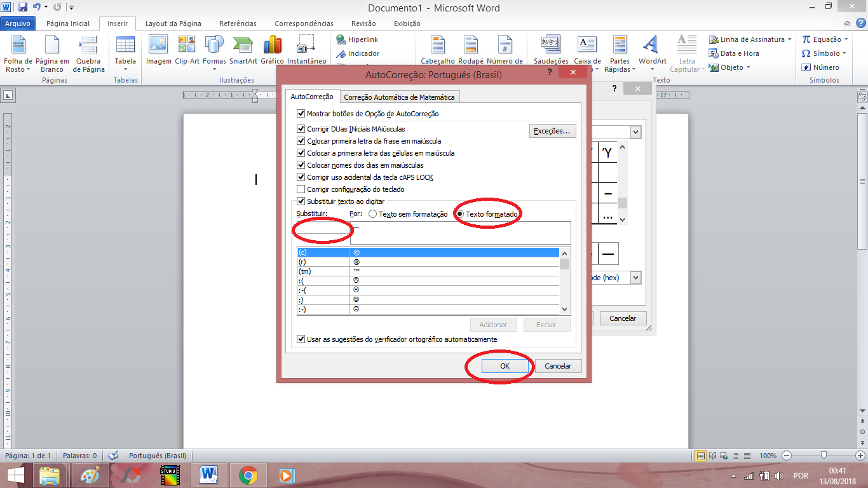The height and width of the screenshot is (488, 868).
Task: Toggle Colocar nomes dos dias em maiúsculas
Action: pos(301,165)
